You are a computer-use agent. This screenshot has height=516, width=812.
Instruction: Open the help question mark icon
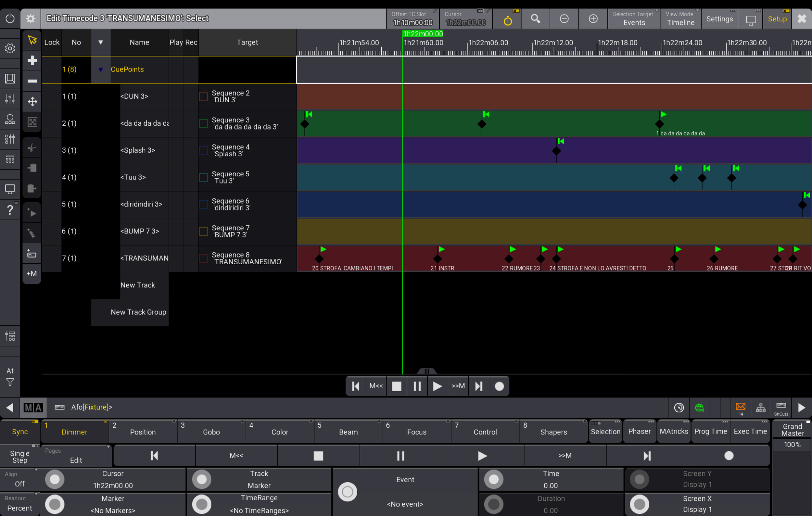pyautogui.click(x=10, y=209)
